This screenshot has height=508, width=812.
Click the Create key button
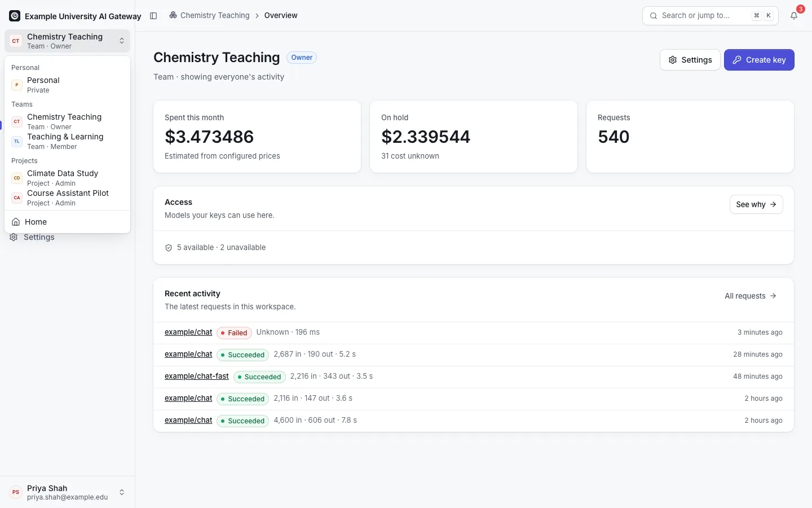759,60
